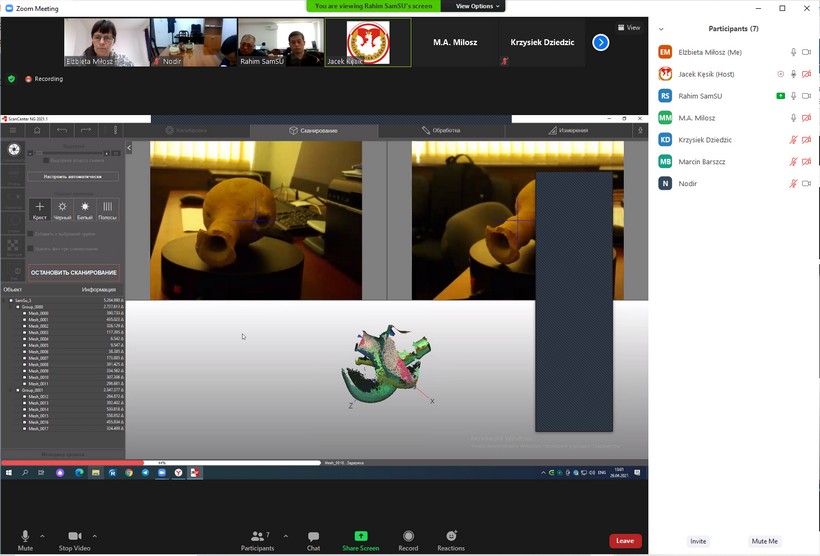
Task: Click the Participants icon in toolbar
Action: click(x=257, y=537)
